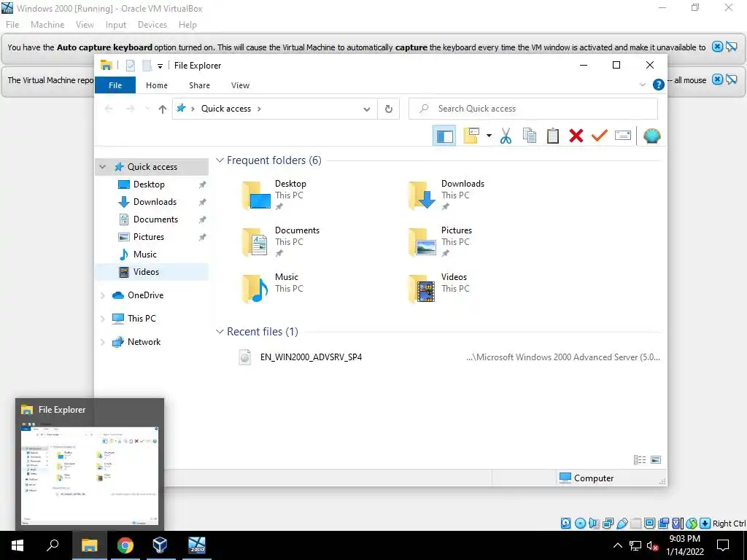The image size is (747, 560).
Task: Open the VirtualBox Input menu
Action: click(116, 25)
